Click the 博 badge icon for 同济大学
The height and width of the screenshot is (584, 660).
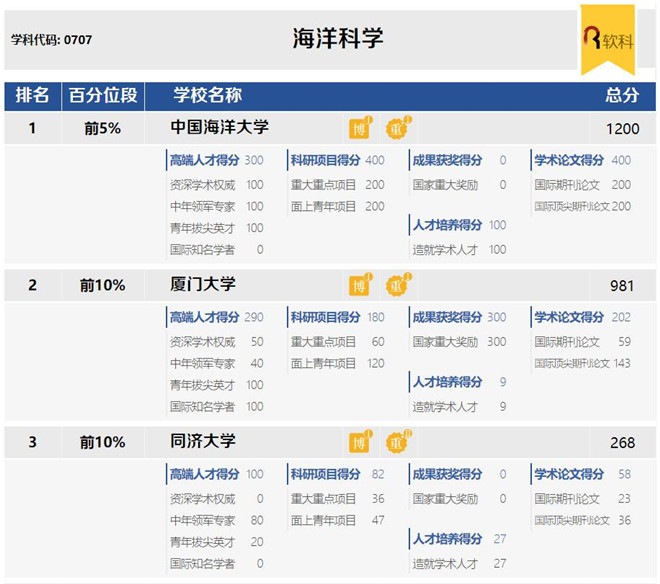tap(360, 441)
